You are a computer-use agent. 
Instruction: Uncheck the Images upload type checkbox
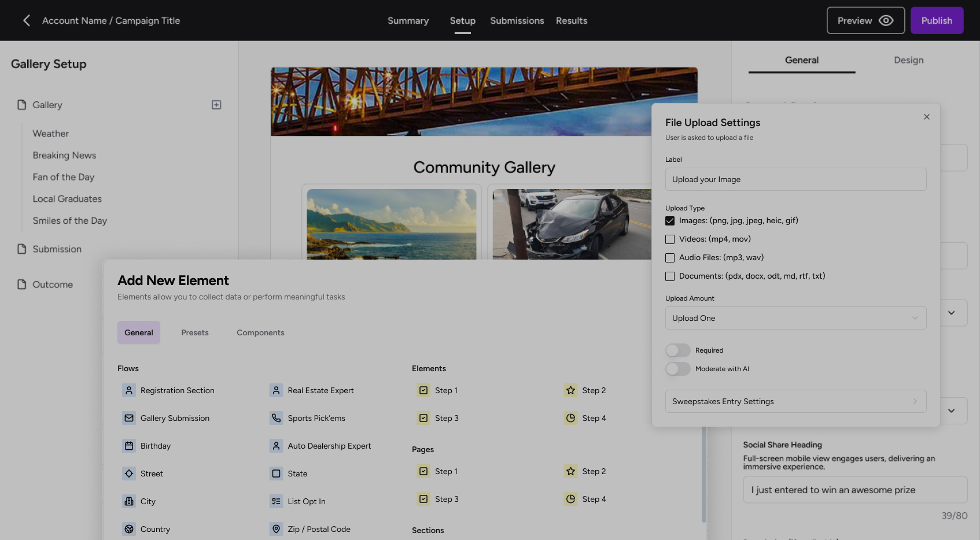tap(670, 221)
